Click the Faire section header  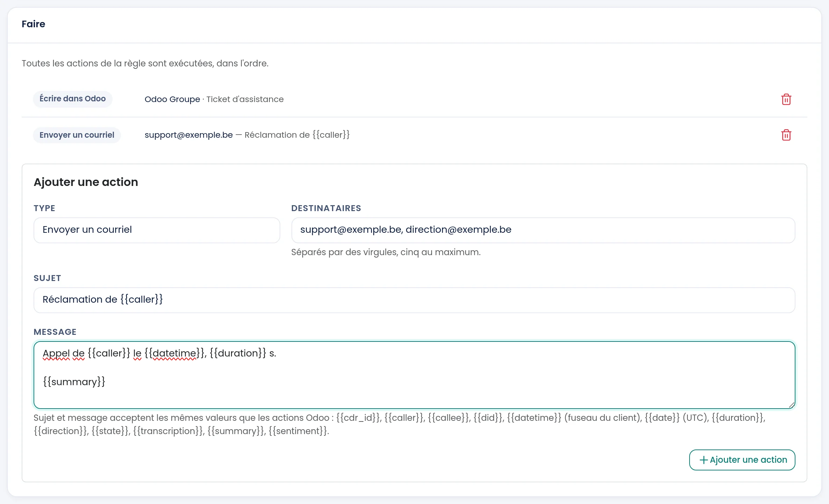(33, 24)
